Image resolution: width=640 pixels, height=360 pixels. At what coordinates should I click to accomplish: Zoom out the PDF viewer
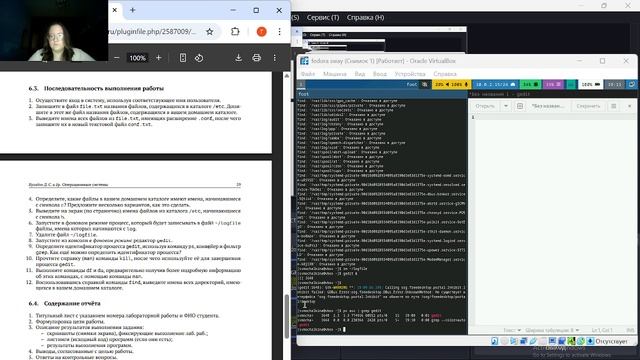click(x=116, y=58)
